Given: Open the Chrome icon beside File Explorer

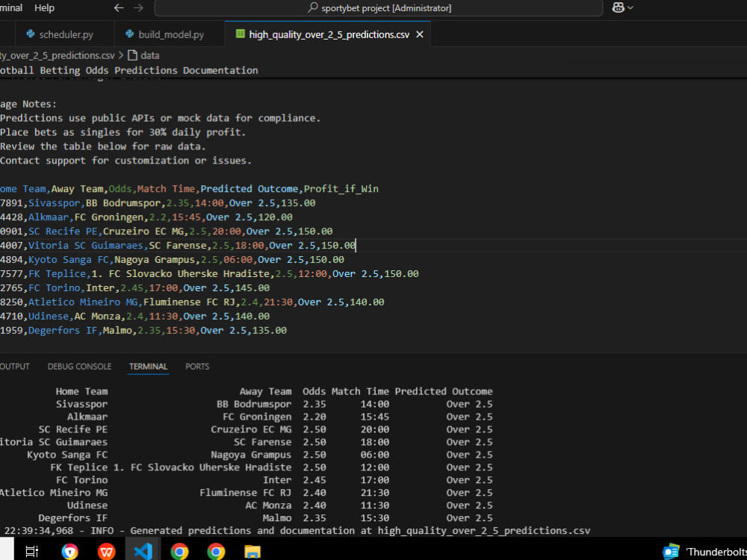Looking at the screenshot, I should coord(216,552).
